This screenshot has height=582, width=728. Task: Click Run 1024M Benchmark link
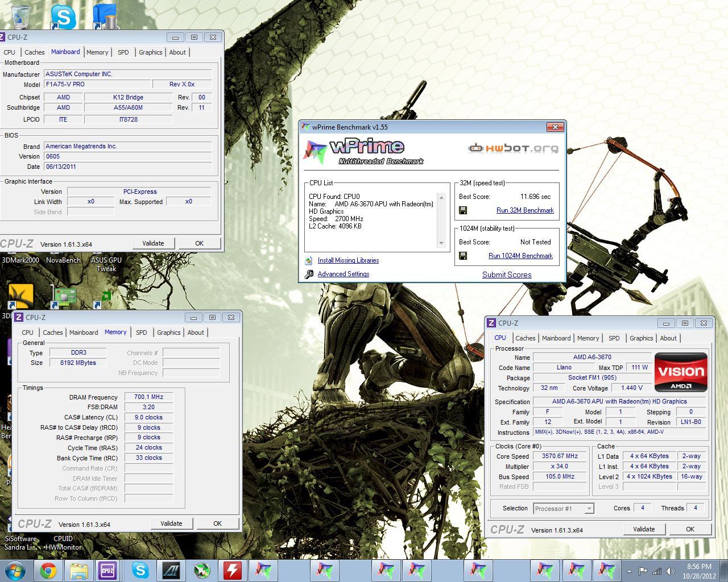(x=520, y=256)
